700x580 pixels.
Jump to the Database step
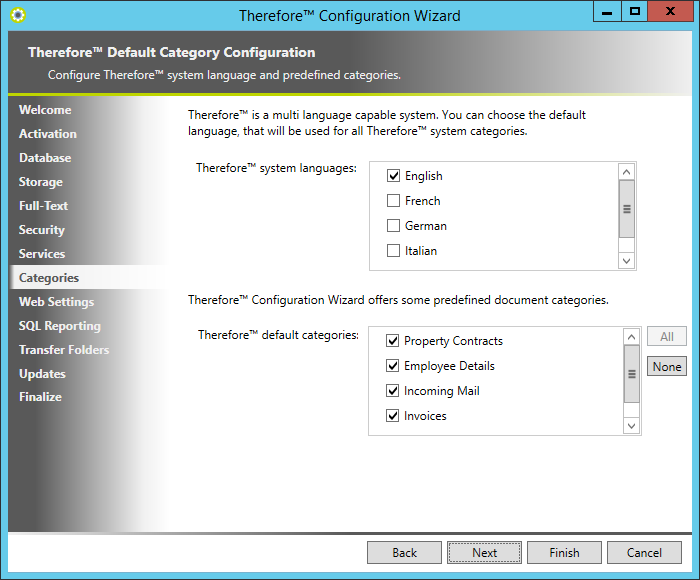point(45,158)
